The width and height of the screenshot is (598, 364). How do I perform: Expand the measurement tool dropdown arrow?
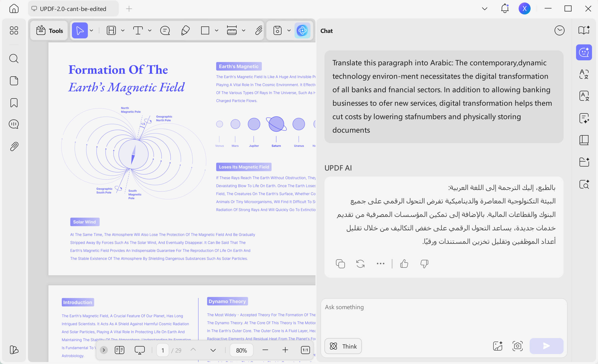click(x=244, y=30)
